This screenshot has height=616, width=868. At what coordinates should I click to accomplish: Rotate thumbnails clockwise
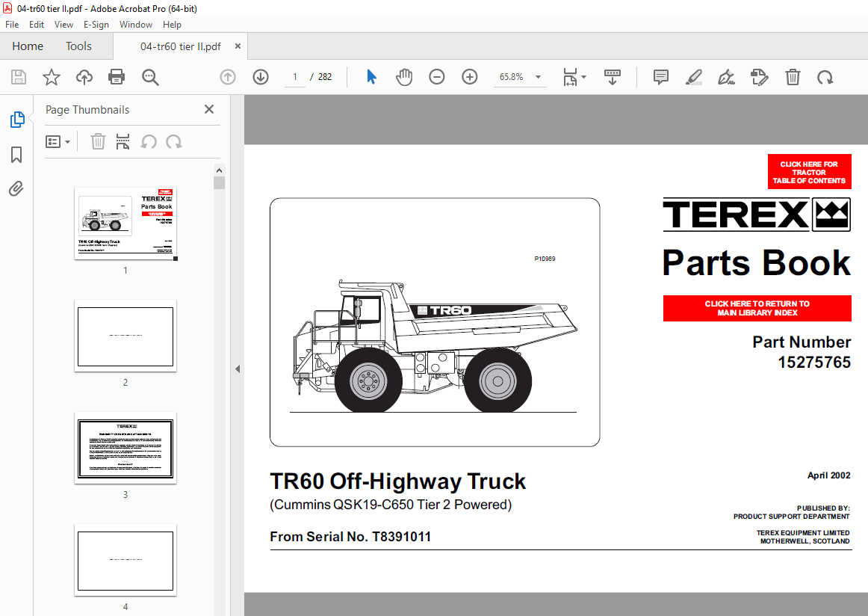point(174,142)
